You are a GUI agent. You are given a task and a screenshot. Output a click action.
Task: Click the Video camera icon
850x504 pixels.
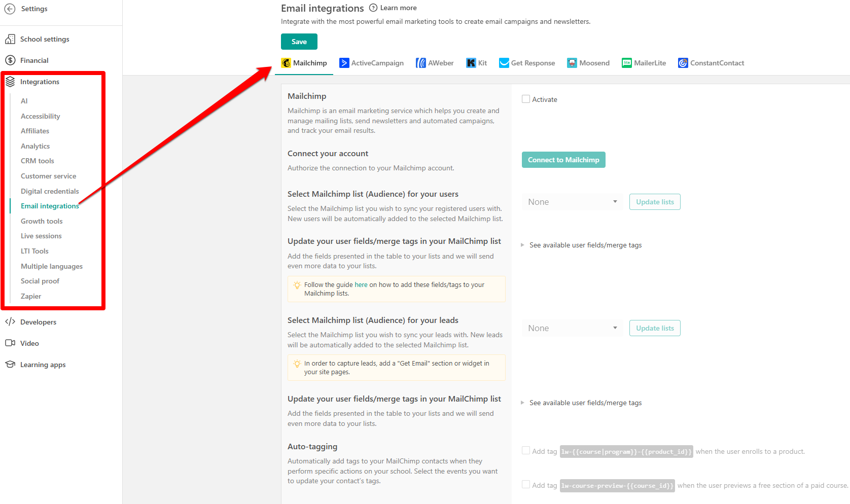[x=10, y=343]
